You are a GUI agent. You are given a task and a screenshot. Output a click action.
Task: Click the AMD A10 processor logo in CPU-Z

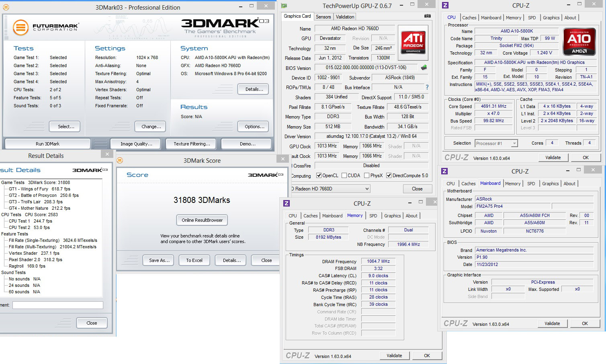coord(579,41)
